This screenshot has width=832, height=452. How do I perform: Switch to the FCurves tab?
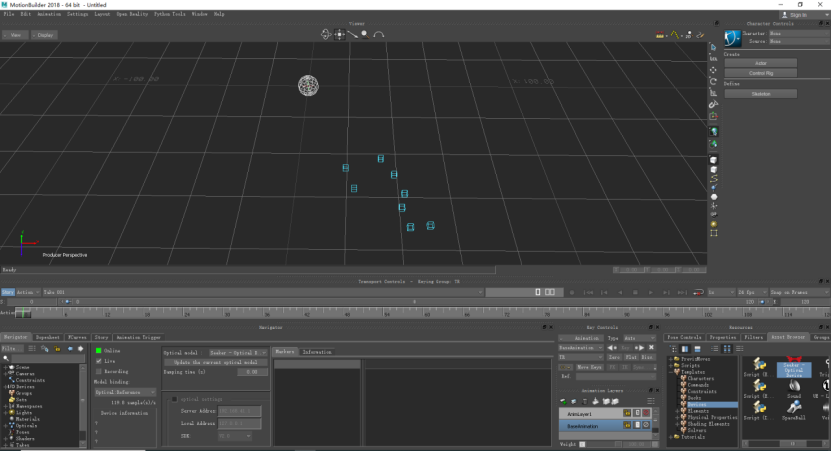[77, 337]
